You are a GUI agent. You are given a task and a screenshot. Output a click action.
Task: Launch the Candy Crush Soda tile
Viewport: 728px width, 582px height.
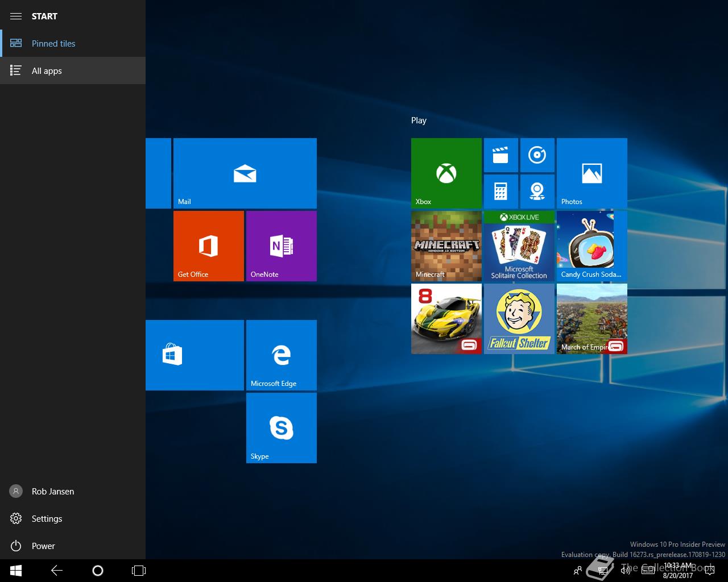click(591, 246)
